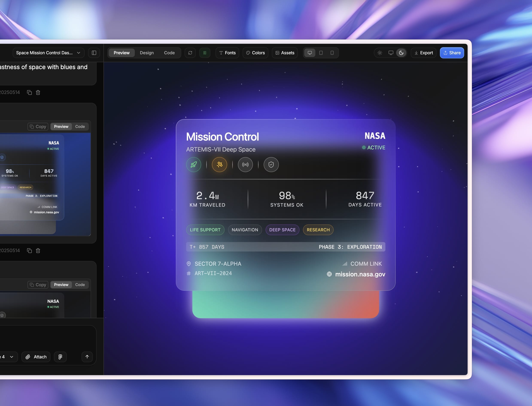Click the 98% SYSTEMS OK stat on main card
The height and width of the screenshot is (406, 532).
coord(287,199)
